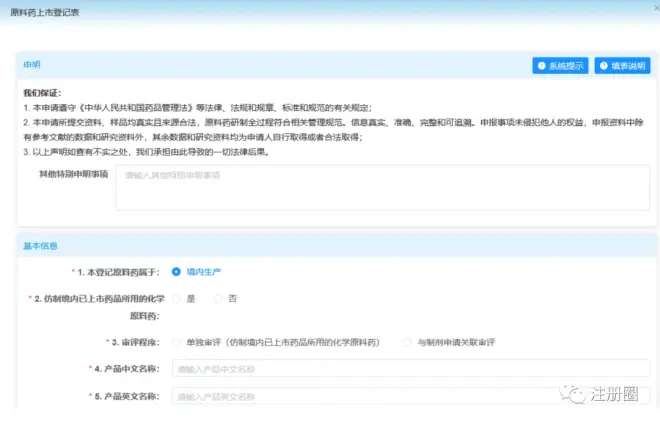Open the 填表说明 instructions button
This screenshot has height=423, width=660.
(x=621, y=65)
